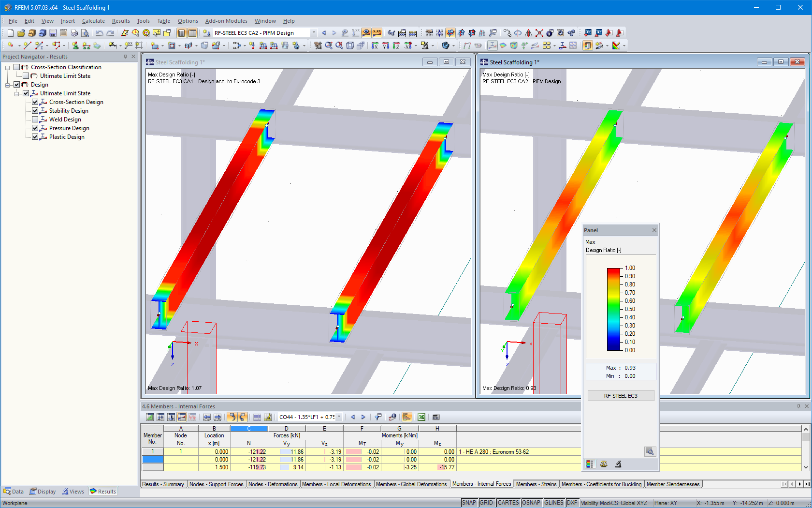
Task: Switch to the Nodes - Support Forces tab
Action: tap(217, 484)
